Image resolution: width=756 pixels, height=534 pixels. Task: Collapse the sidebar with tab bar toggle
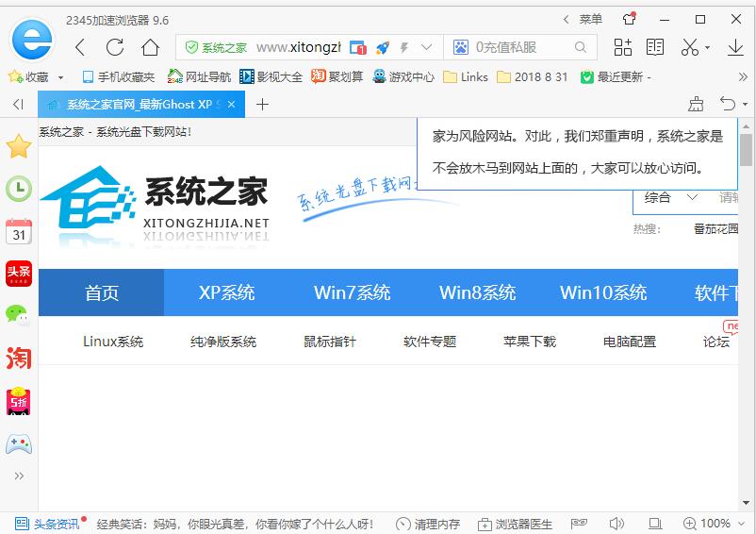click(x=18, y=104)
